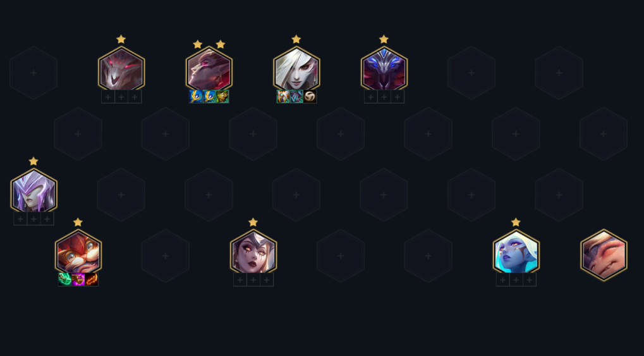
Task: Click the single star above the red-eyed monster
Action: (x=121, y=39)
